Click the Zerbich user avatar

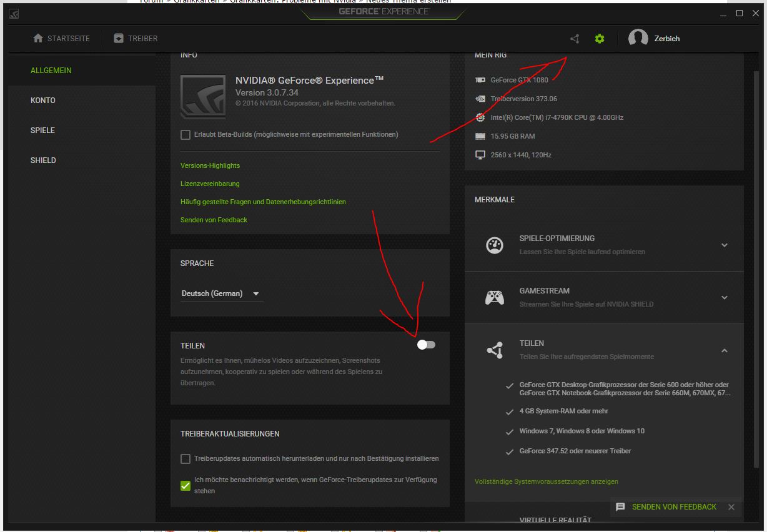[x=638, y=39]
